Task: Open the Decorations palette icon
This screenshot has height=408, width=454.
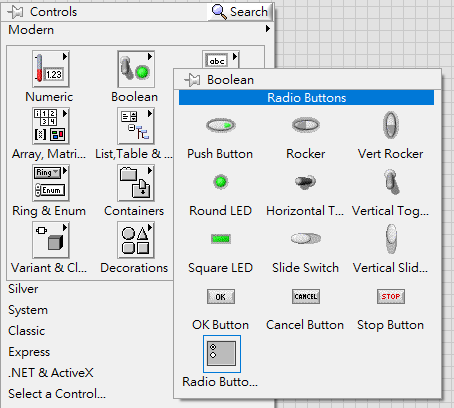Action: [x=136, y=240]
